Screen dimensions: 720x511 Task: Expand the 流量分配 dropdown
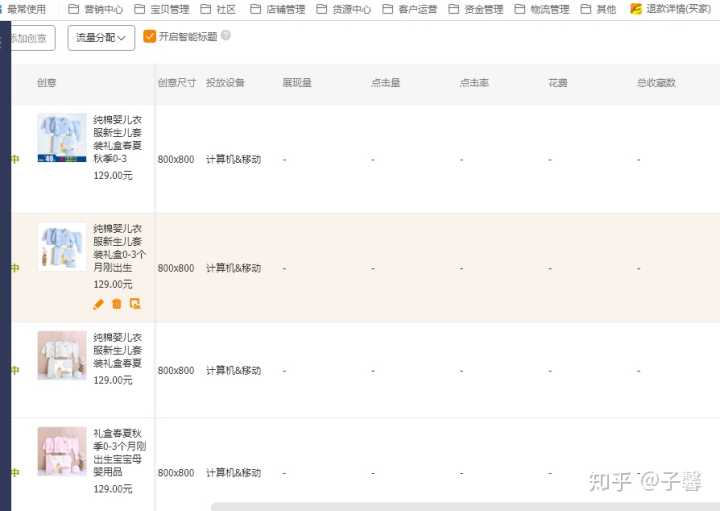pos(101,38)
